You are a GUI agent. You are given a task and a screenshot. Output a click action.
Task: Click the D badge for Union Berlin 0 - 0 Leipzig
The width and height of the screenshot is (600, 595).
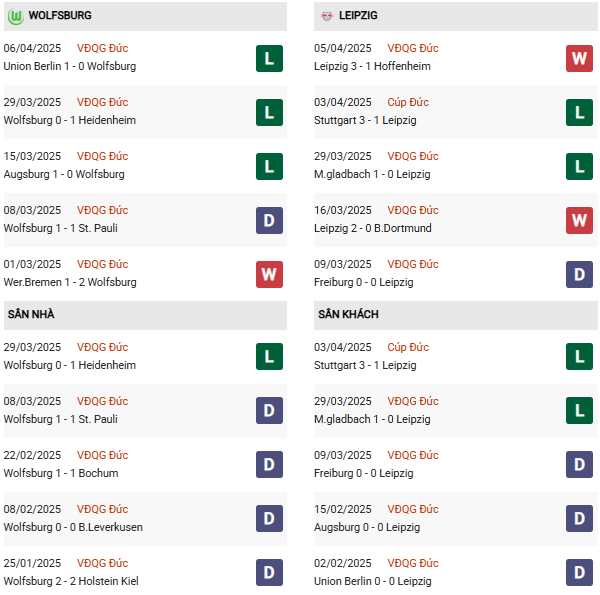tap(579, 573)
